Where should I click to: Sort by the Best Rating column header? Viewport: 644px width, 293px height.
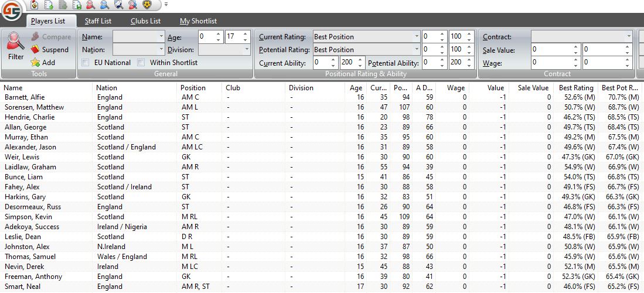575,88
